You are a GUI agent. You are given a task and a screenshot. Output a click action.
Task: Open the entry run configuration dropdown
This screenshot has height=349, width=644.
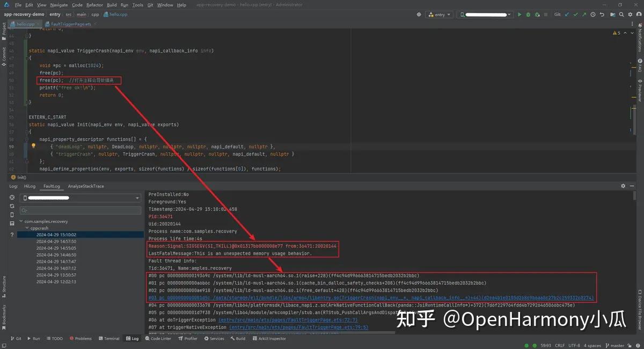[x=439, y=14]
